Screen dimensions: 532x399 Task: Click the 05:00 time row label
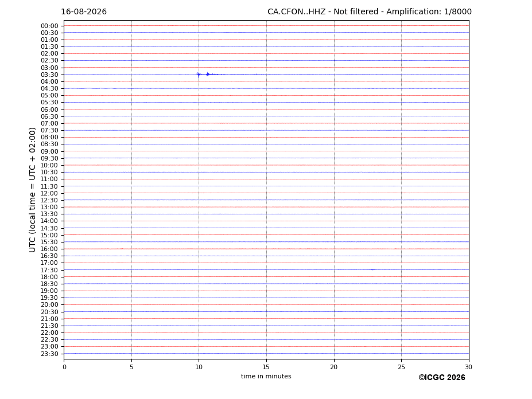pos(49,96)
